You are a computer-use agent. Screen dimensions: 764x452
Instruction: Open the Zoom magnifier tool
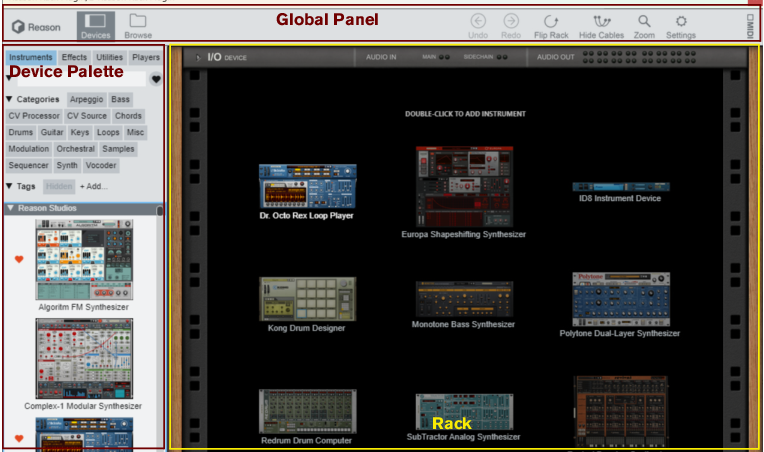coord(644,21)
